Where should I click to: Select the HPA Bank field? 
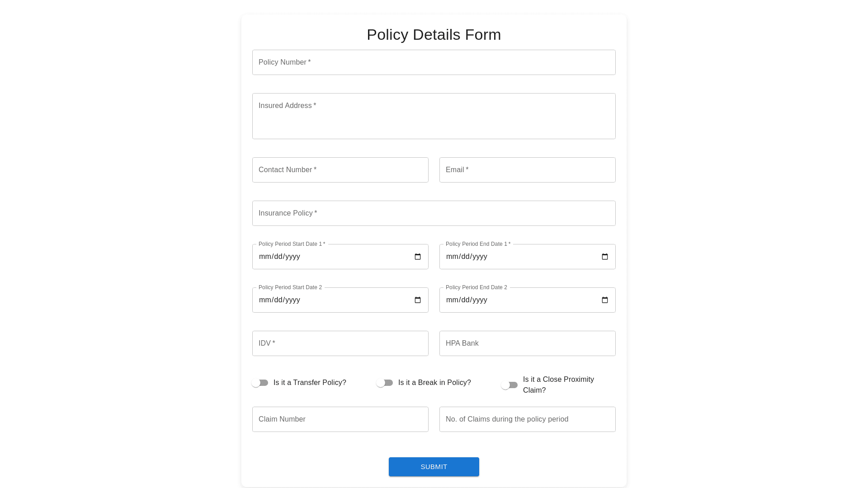click(x=528, y=343)
